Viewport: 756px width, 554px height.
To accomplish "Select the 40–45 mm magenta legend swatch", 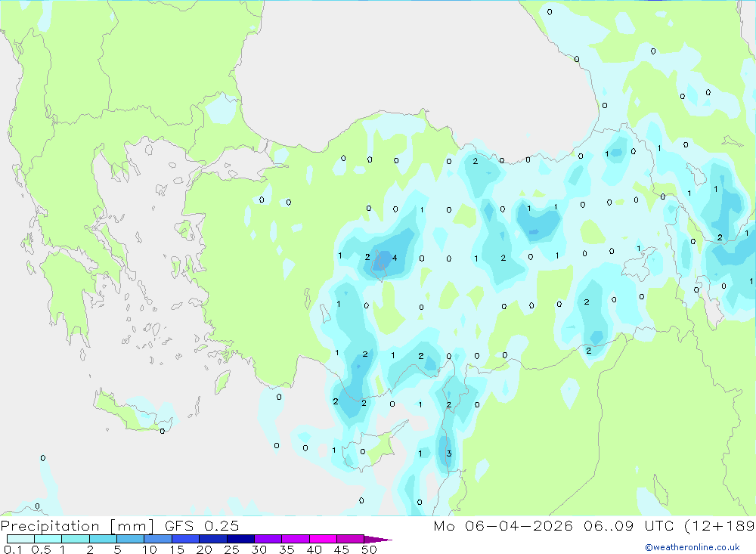I will 323,539.
